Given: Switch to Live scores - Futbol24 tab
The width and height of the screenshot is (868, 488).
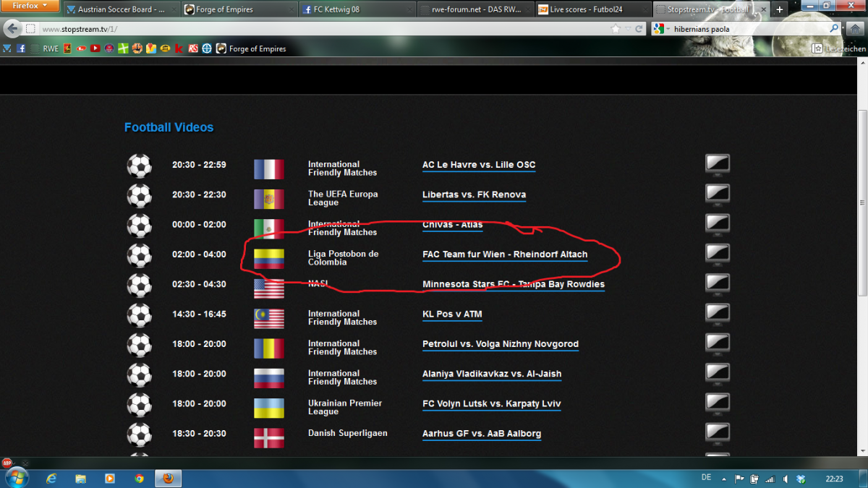Looking at the screenshot, I should tap(592, 9).
